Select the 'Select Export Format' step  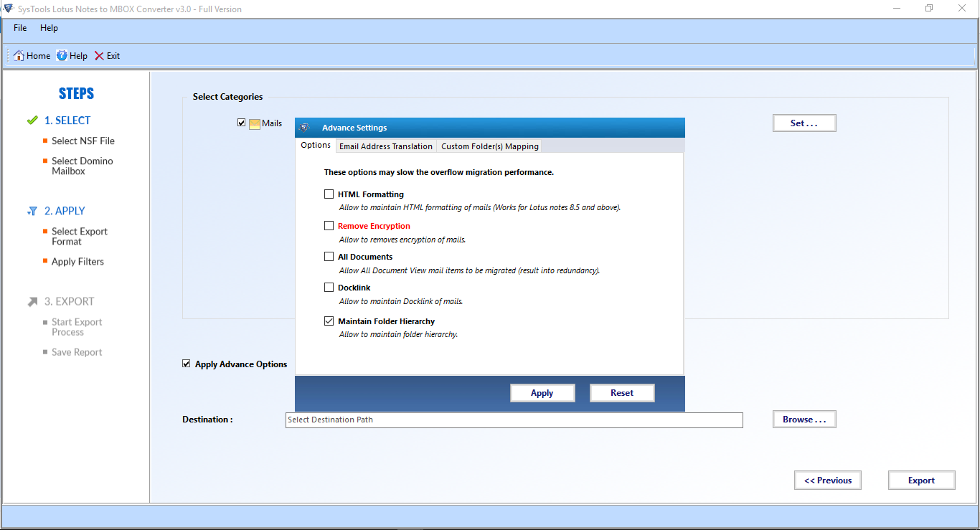click(80, 237)
